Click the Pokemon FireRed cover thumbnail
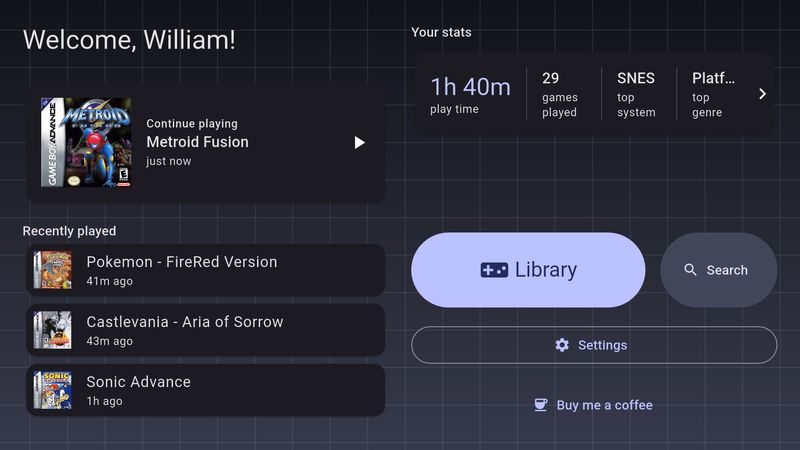This screenshot has height=450, width=800. click(x=53, y=270)
